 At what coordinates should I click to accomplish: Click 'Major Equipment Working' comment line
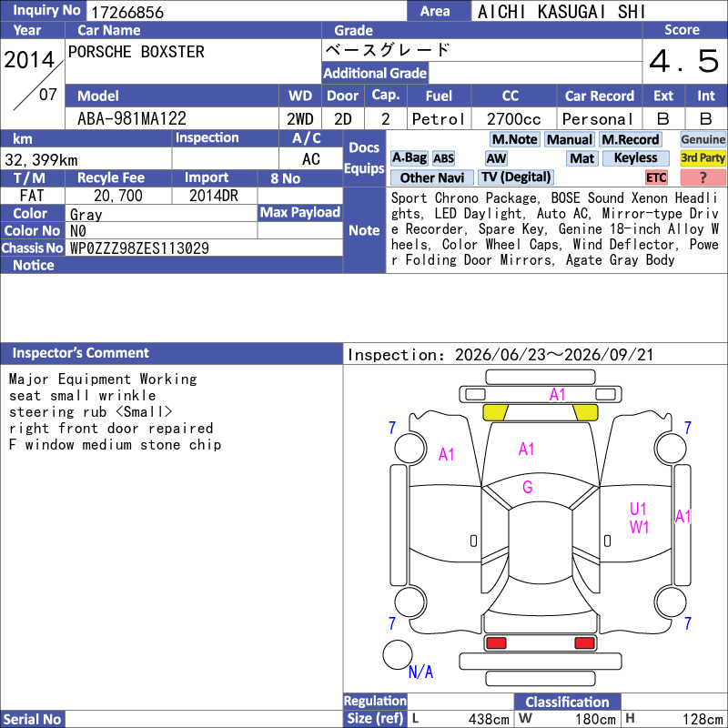[103, 379]
